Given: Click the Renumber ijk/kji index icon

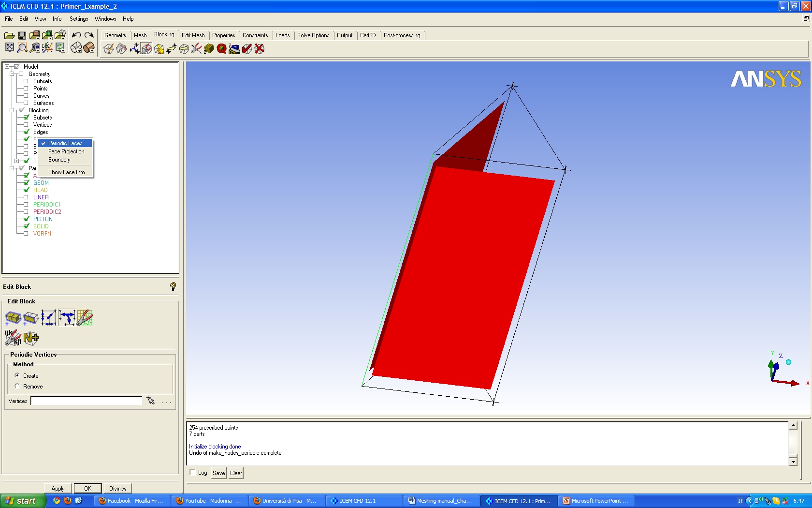Looking at the screenshot, I should pyautogui.click(x=13, y=338).
